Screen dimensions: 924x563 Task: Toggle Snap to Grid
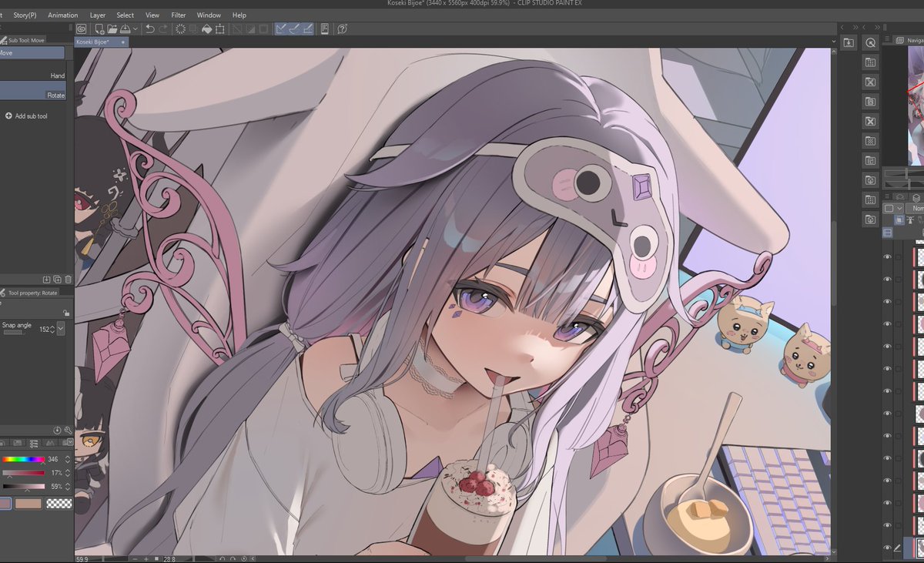click(308, 28)
